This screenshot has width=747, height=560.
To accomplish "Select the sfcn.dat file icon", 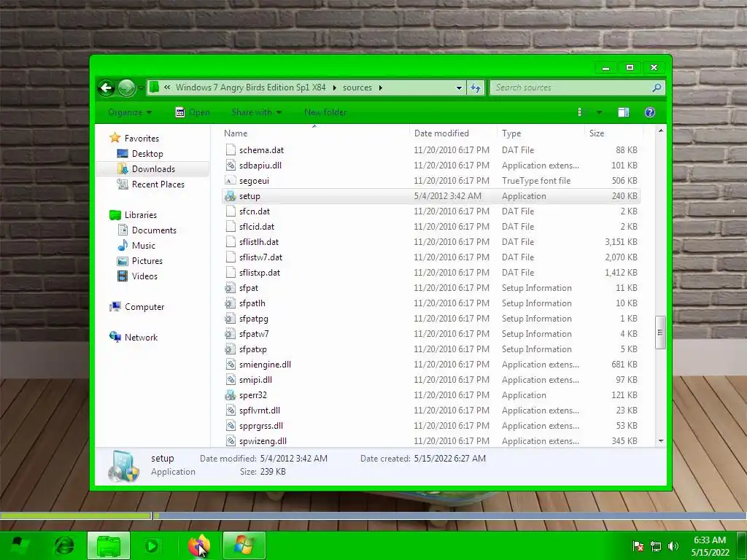I will point(231,211).
